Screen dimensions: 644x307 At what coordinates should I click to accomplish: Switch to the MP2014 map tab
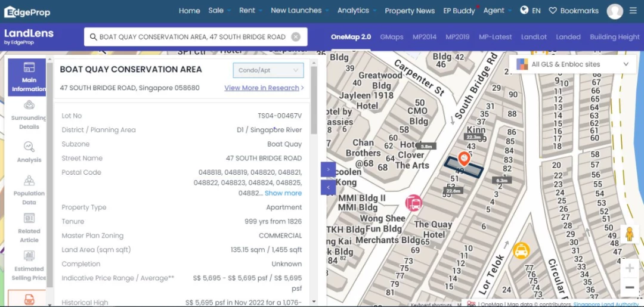tap(425, 37)
